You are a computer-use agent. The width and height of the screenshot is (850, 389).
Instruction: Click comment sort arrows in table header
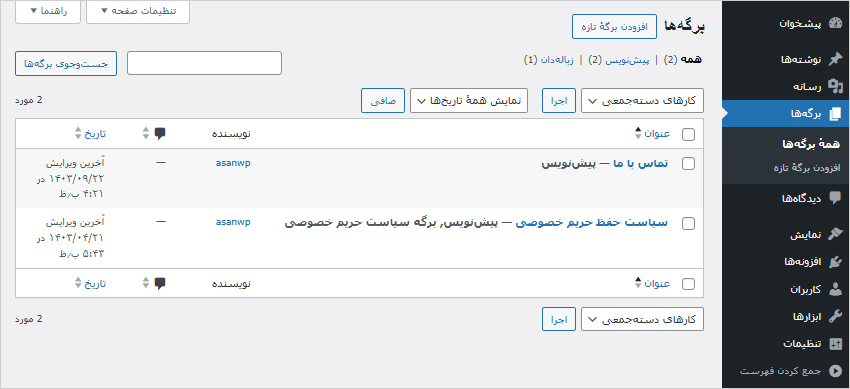click(145, 133)
